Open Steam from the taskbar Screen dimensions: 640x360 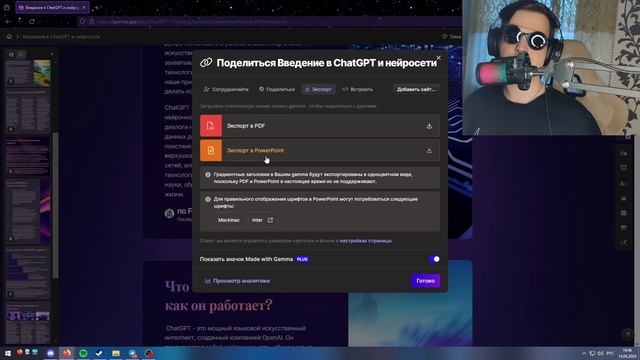pos(99,353)
